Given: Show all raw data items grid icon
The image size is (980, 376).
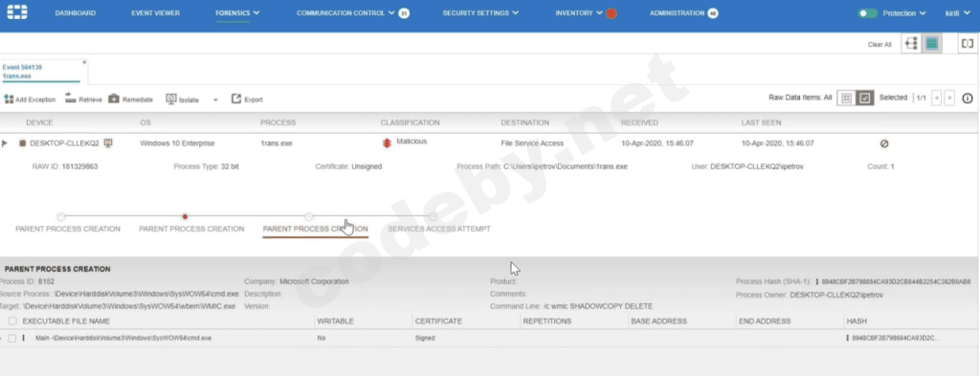Looking at the screenshot, I should point(846,98).
